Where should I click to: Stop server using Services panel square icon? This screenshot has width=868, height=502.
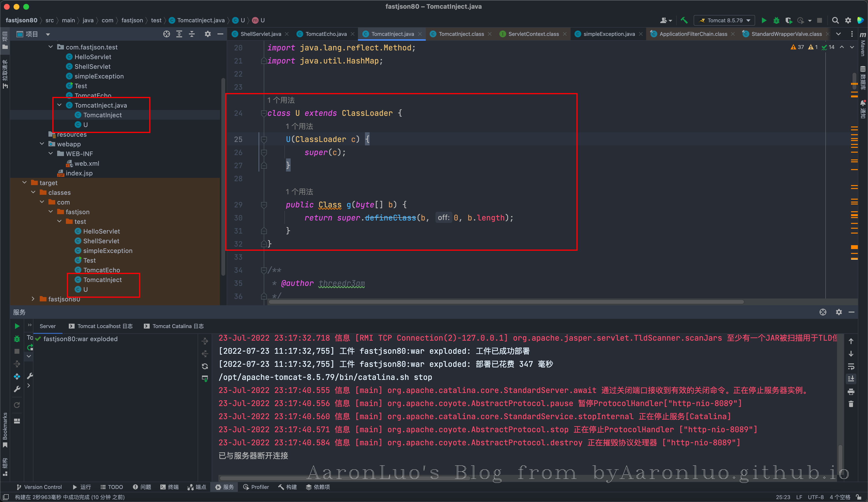click(17, 351)
